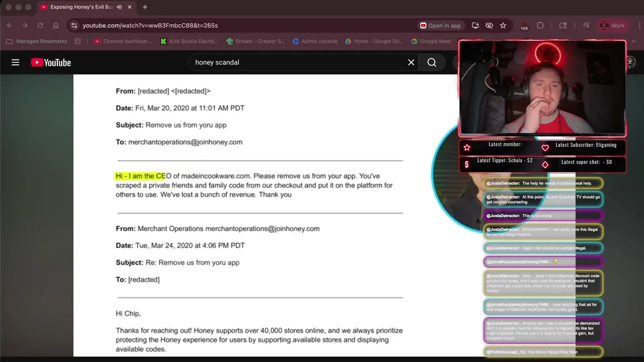Bookmark this page with the star
This screenshot has width=644, height=362.
pos(503,25)
